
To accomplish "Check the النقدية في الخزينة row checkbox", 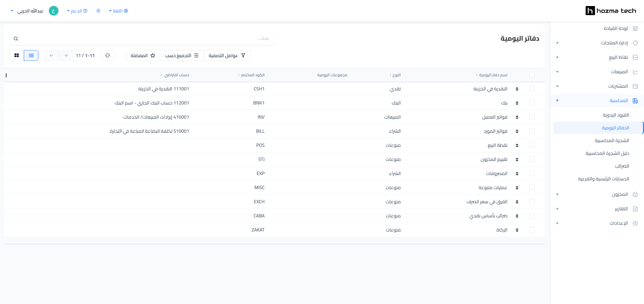I will point(532,89).
